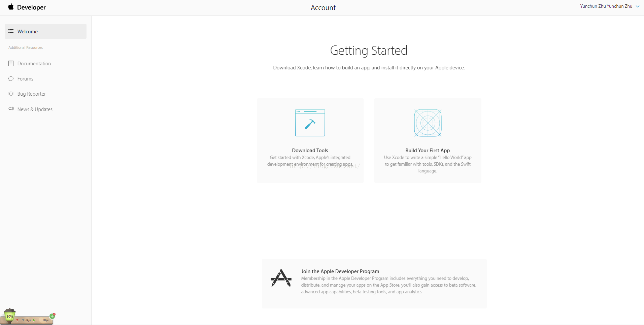Open Documentation in the sidebar
Screen dimensions: 644x325
click(x=34, y=64)
